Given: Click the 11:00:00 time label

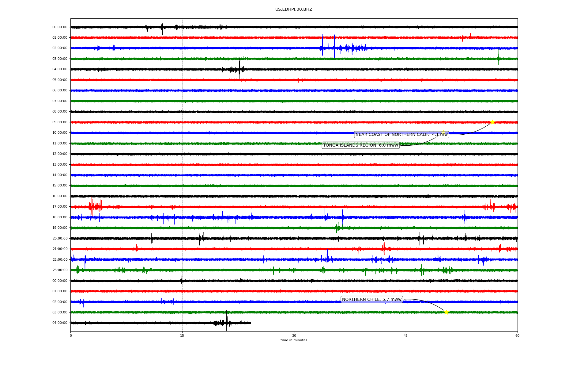Looking at the screenshot, I should [x=60, y=144].
